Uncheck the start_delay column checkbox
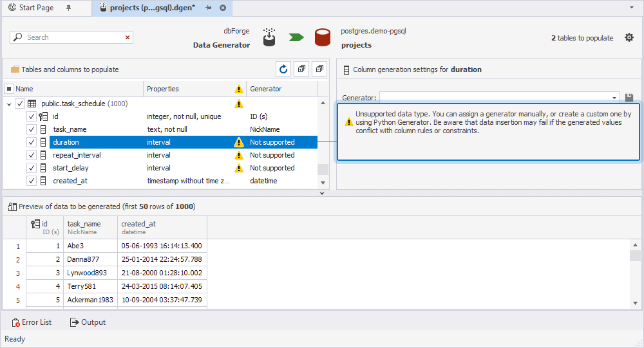644x348 pixels. (31, 168)
